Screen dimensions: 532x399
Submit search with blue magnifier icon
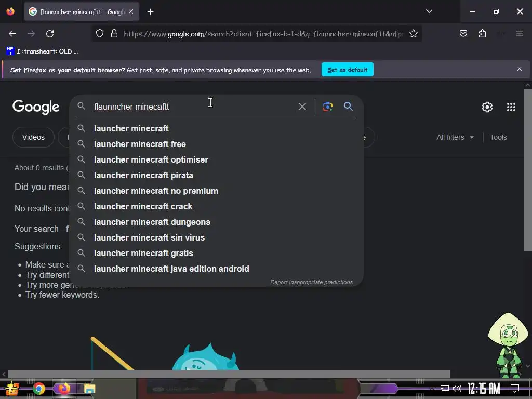click(x=348, y=107)
